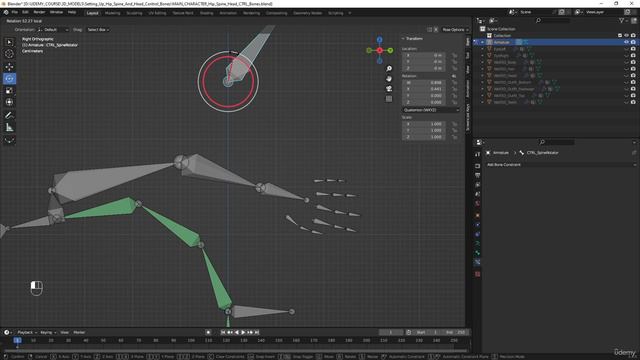Click the Zoom viewport magnifier icon

(389, 69)
